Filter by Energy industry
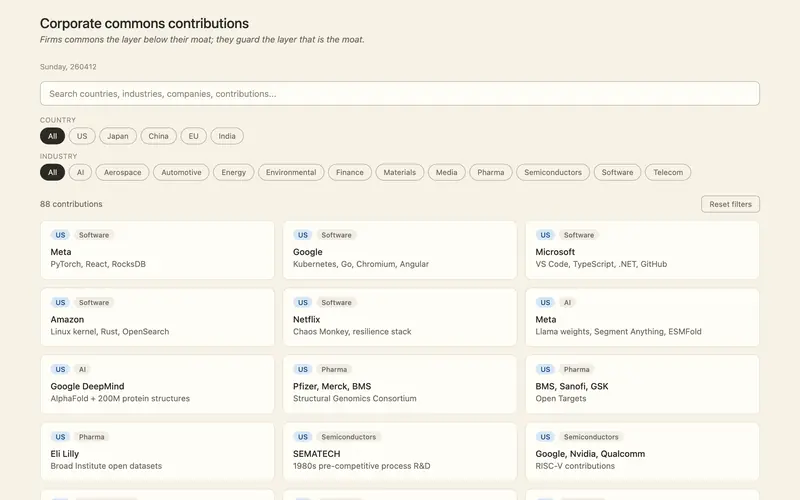 [x=234, y=172]
